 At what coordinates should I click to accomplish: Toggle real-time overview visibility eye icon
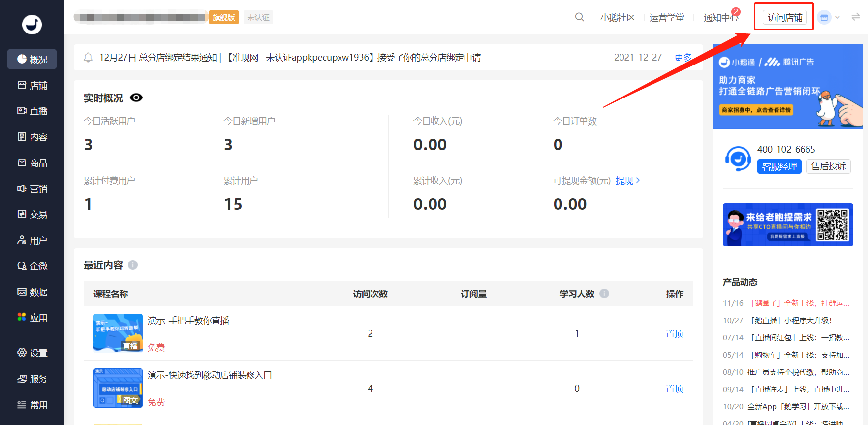point(136,98)
